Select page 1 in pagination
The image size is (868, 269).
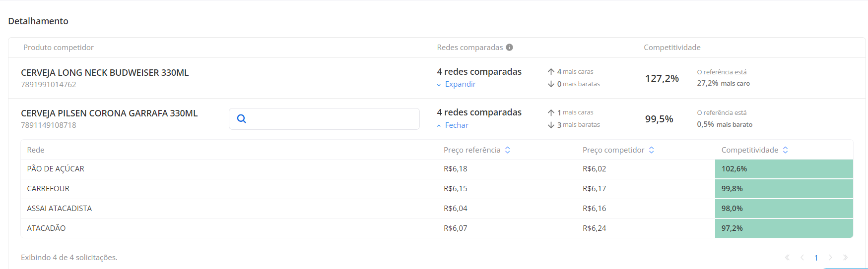pos(816,258)
